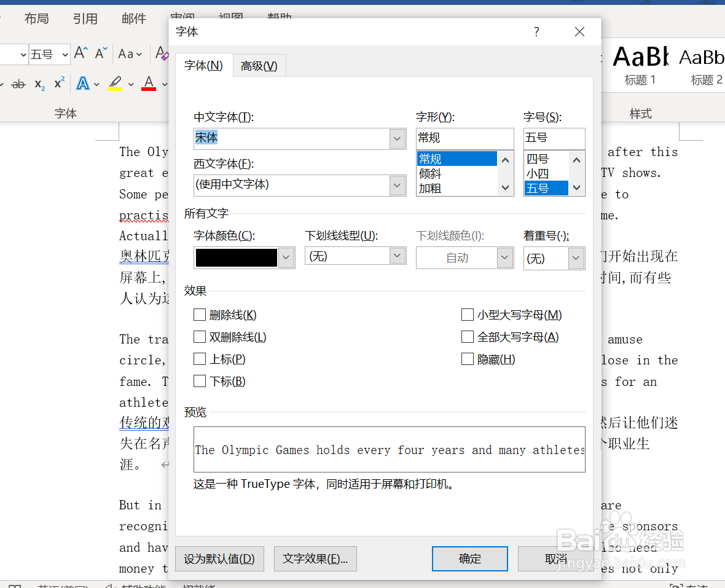Close the 字体 dialog with X
Screen dimensions: 725x588
pos(579,31)
